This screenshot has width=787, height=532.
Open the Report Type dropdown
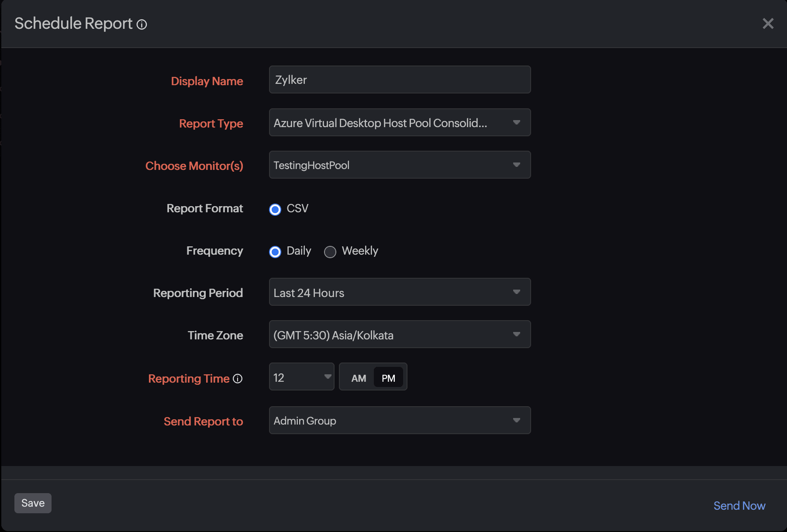(x=399, y=123)
